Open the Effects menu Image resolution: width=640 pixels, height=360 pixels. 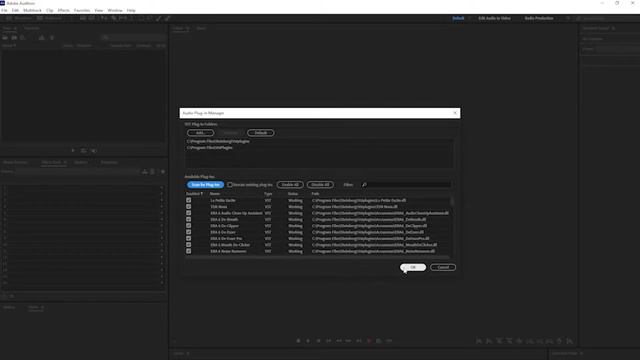click(x=63, y=10)
